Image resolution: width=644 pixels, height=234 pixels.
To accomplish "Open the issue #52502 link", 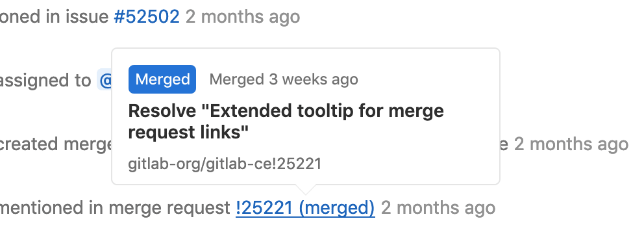I will (x=147, y=17).
